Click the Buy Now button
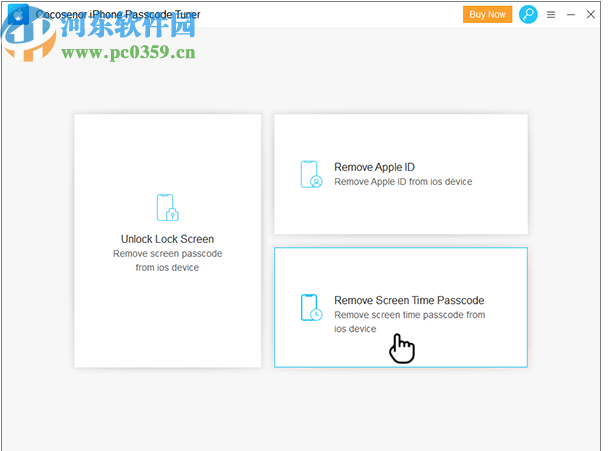 click(x=487, y=14)
